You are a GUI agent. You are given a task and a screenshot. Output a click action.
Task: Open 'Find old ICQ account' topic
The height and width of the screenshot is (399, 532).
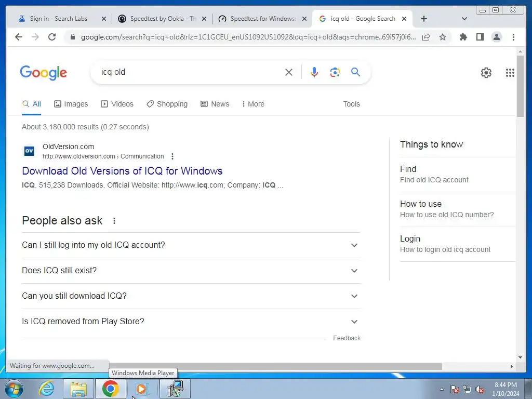point(457,175)
